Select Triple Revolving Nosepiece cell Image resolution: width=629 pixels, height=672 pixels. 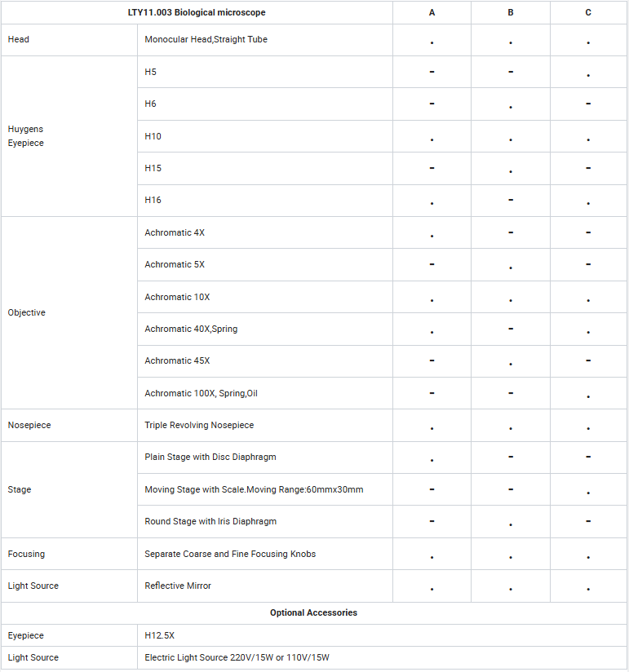click(x=265, y=425)
